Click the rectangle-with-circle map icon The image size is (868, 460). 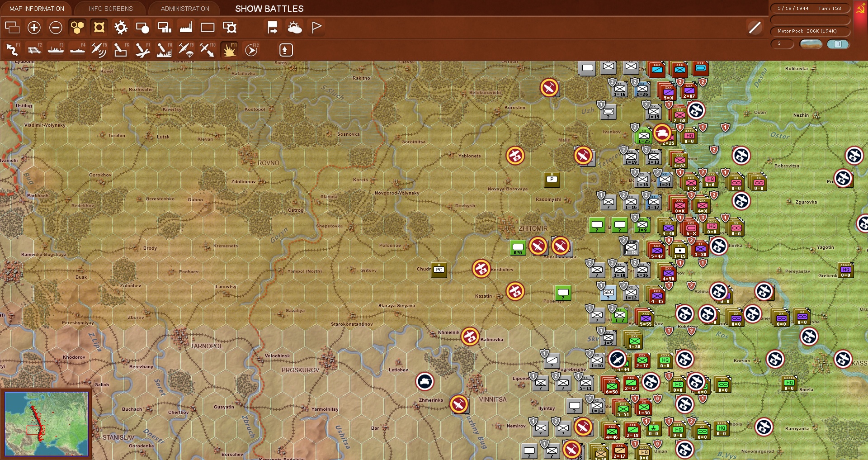(142, 28)
